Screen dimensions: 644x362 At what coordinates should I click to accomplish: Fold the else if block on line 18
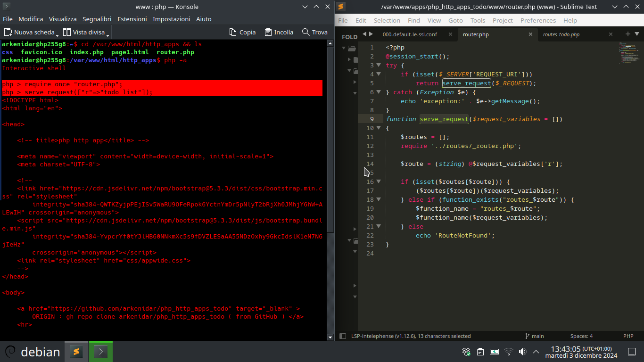(379, 199)
